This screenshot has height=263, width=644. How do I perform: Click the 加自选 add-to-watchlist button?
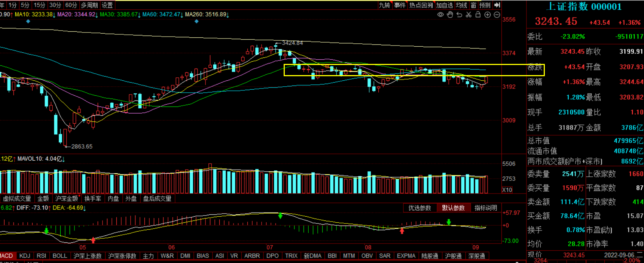click(x=444, y=5)
